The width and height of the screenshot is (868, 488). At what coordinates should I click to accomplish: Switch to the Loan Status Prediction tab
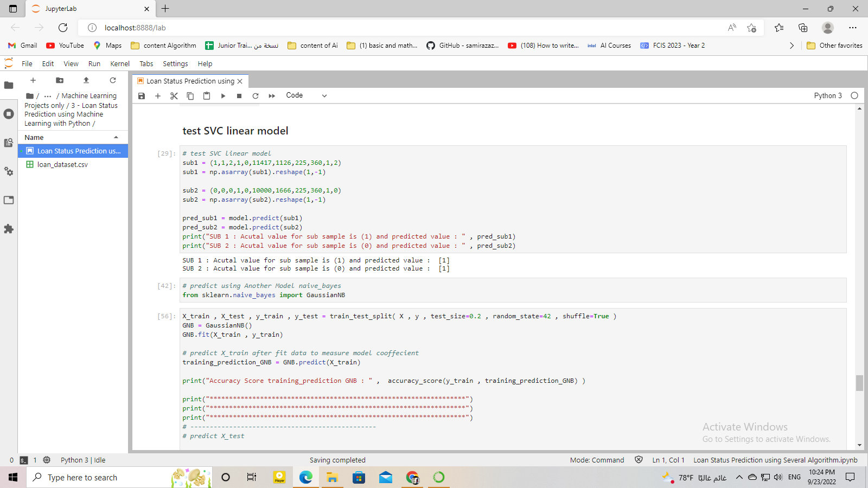coord(190,81)
